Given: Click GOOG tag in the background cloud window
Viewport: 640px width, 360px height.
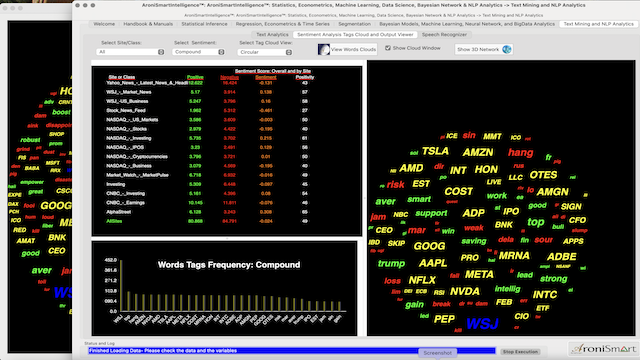Looking at the screenshot, I should click(x=56, y=206).
